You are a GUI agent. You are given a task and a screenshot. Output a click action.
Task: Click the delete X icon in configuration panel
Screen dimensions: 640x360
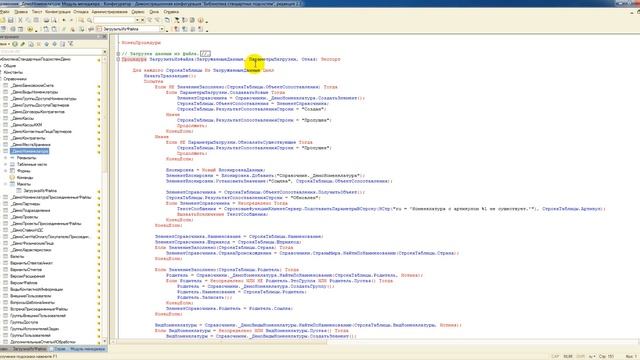(x=39, y=44)
